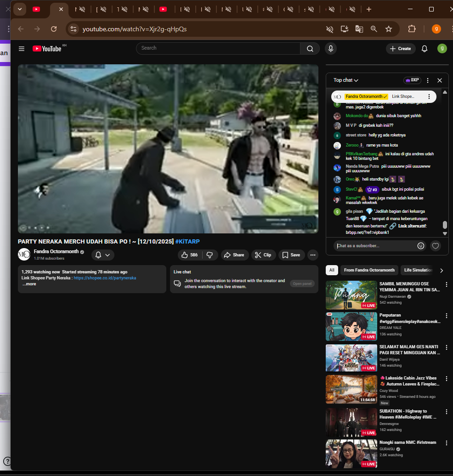Screen dimensions: 453x476
Task: Click the search magnifier button
Action: pos(310,49)
